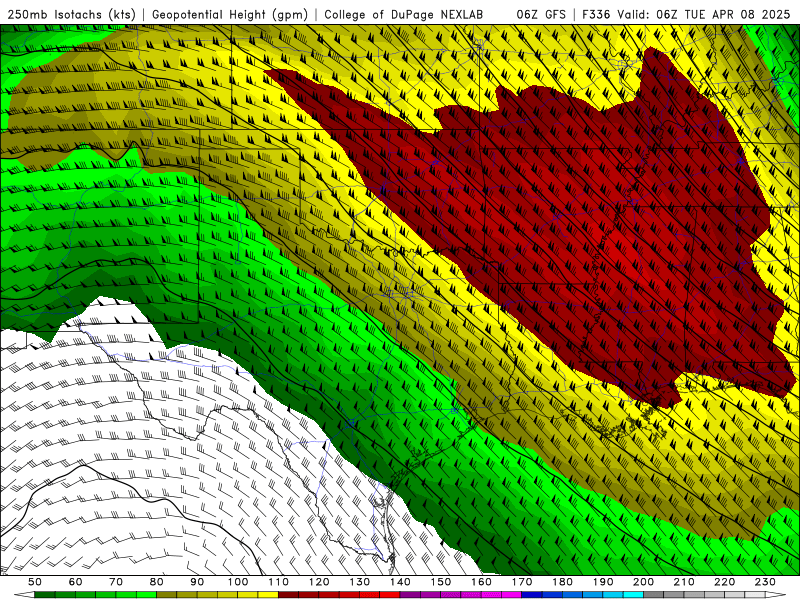Click the '250mb Isotachs (kts)' title text
This screenshot has width=800, height=600.
coord(71,15)
